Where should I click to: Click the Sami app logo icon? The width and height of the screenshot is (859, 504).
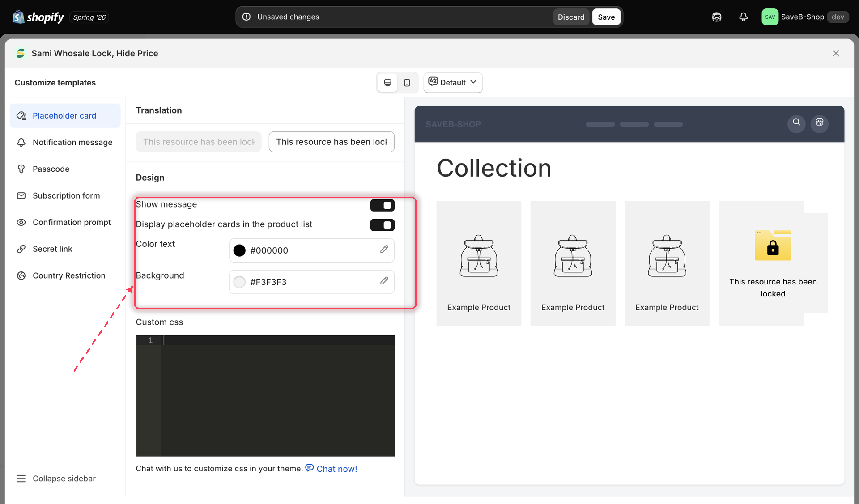pos(21,53)
